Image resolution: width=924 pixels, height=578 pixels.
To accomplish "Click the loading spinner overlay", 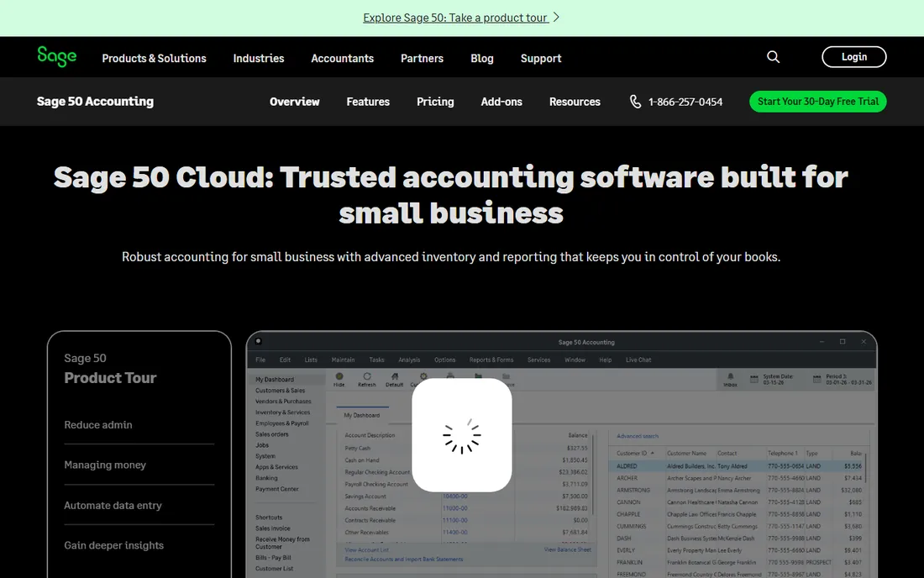I will point(462,435).
